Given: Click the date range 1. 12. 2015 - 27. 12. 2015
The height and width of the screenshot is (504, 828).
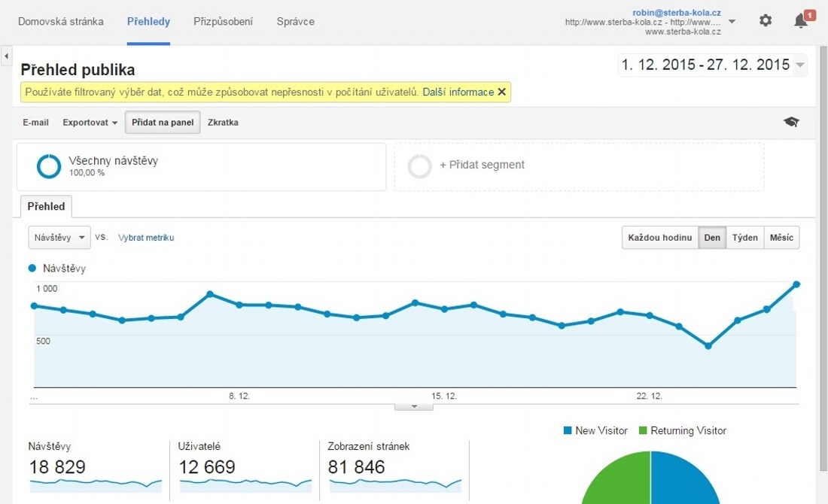Looking at the screenshot, I should (706, 65).
